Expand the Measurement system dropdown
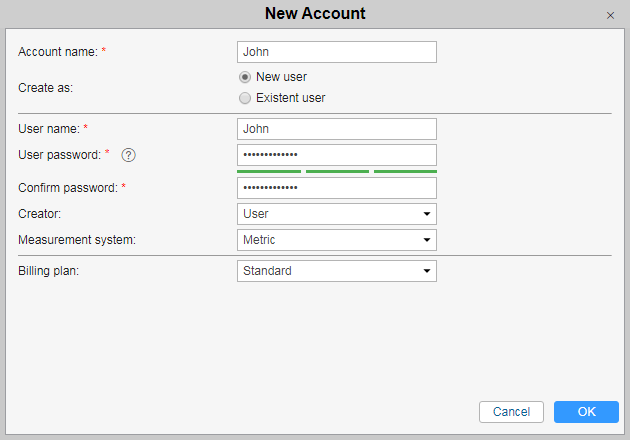Screen dimensions: 630x440 point(337,240)
